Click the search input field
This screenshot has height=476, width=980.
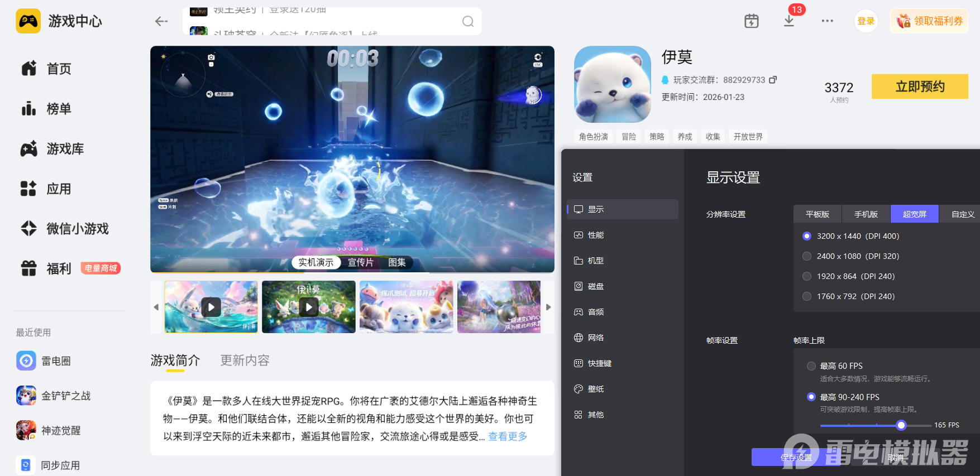pos(332,22)
